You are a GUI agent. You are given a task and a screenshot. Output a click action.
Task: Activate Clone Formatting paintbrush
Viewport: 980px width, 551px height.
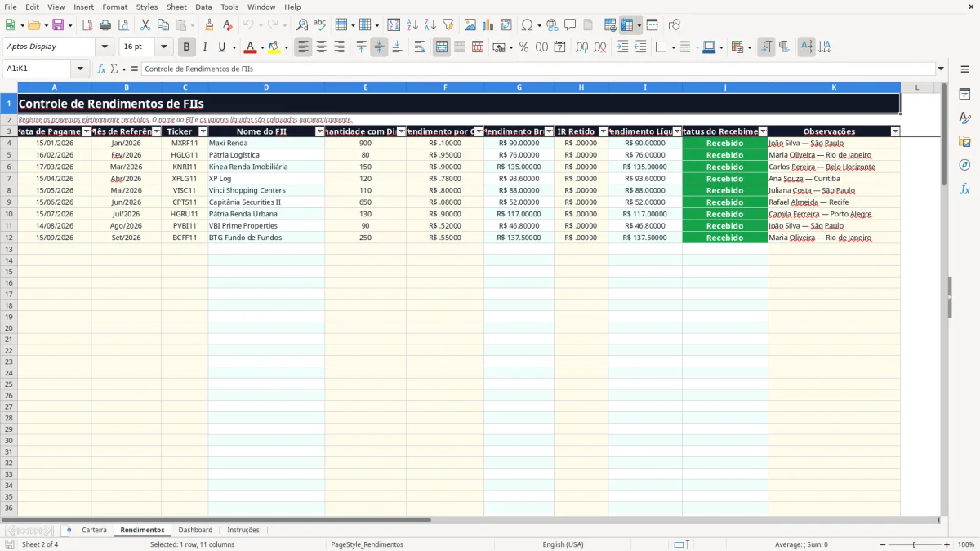(209, 25)
